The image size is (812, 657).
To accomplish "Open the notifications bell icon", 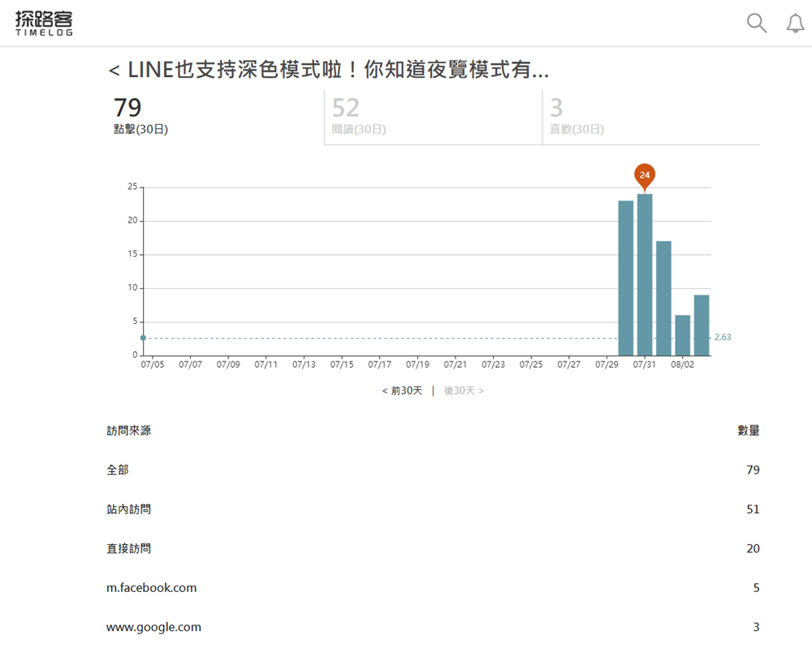I will 796,24.
